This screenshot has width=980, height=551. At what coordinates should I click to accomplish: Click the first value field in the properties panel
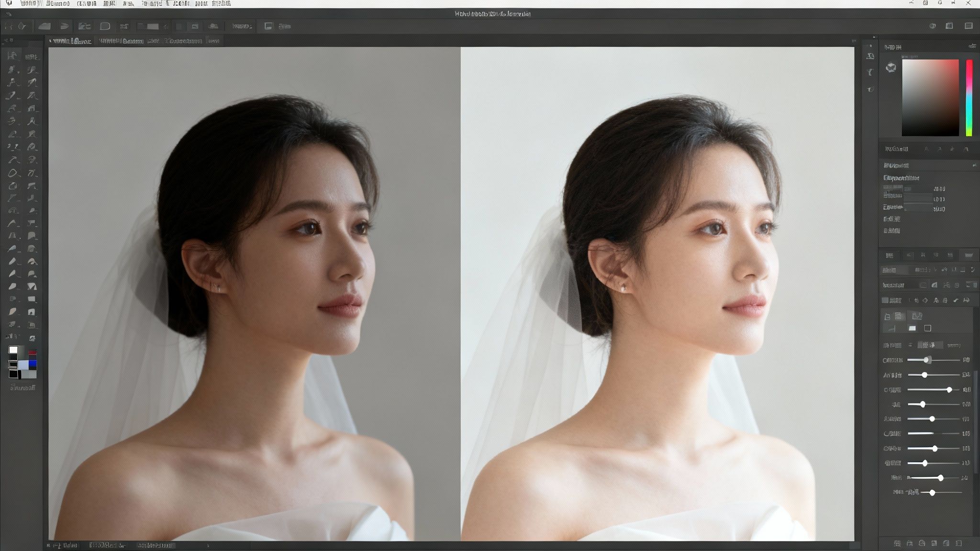tap(918, 189)
